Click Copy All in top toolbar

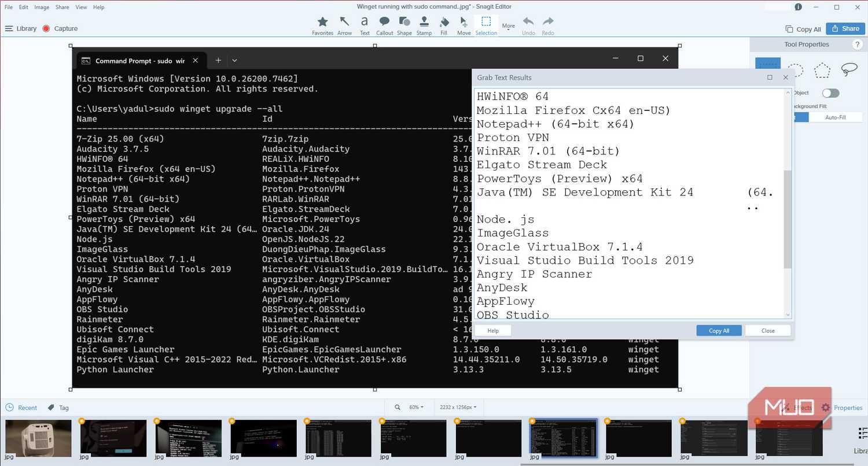(x=803, y=29)
